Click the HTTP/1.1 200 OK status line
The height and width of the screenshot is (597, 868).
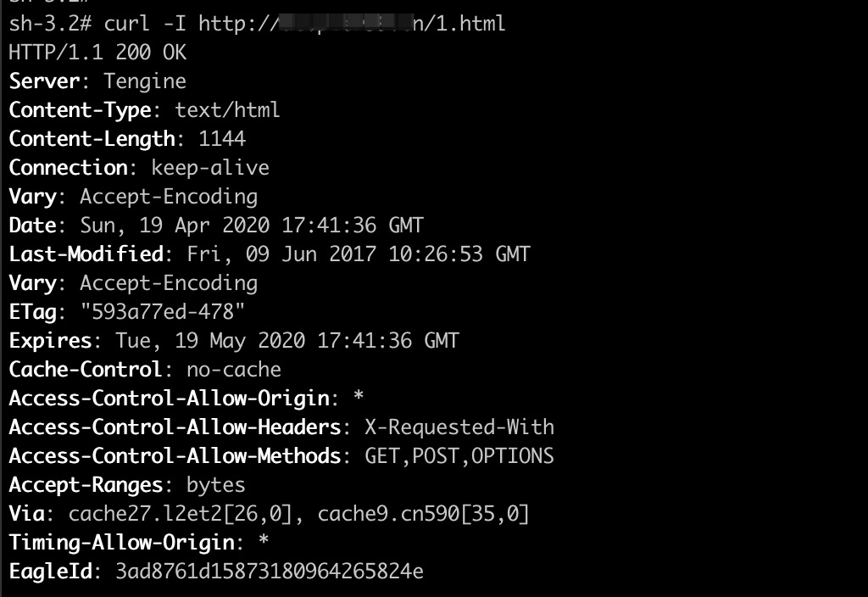pyautogui.click(x=97, y=53)
